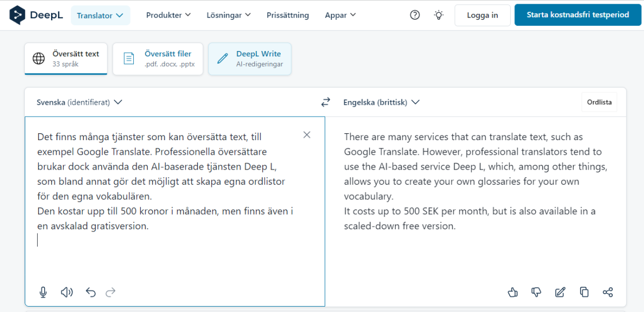The image size is (644, 312).
Task: Give the translation a thumbs up
Action: 512,292
